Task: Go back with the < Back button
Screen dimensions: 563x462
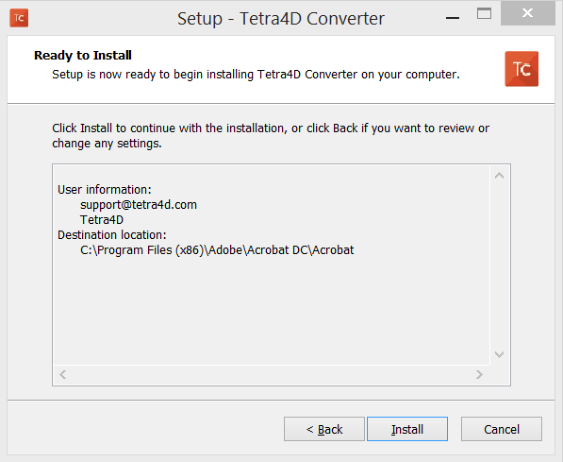Action: [324, 429]
